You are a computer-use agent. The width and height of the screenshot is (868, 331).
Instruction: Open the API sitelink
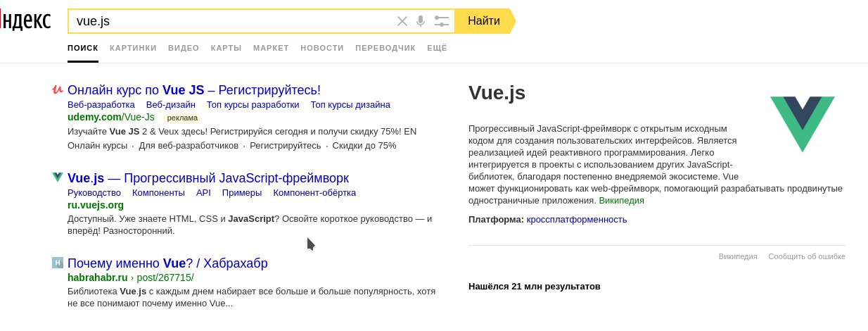203,193
